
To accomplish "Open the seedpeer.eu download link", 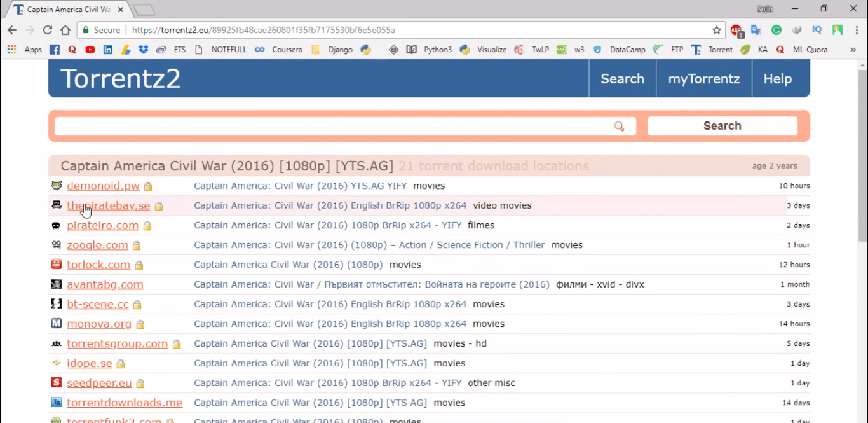I will (x=99, y=383).
